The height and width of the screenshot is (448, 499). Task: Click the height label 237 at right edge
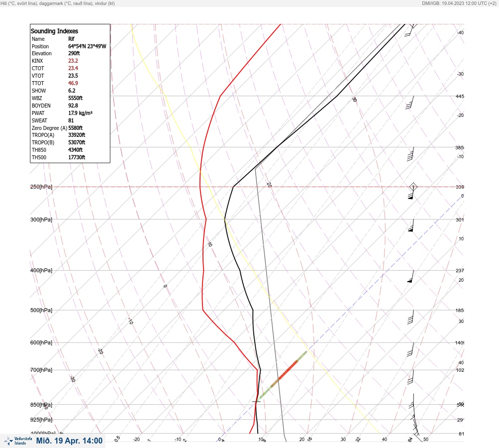click(x=460, y=271)
